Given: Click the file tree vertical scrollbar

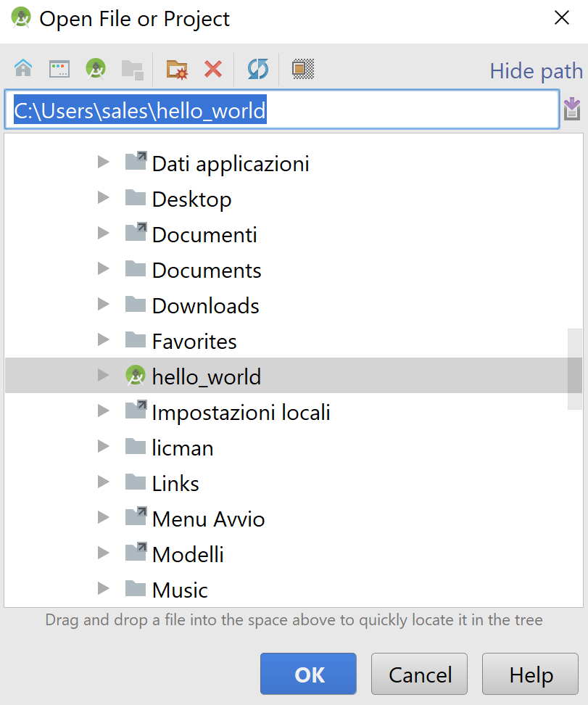Looking at the screenshot, I should [574, 368].
